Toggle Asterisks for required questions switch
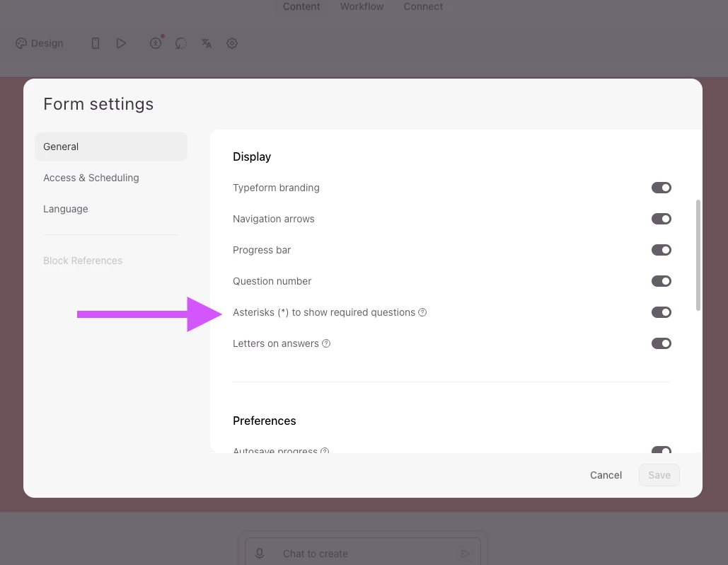 click(x=661, y=312)
